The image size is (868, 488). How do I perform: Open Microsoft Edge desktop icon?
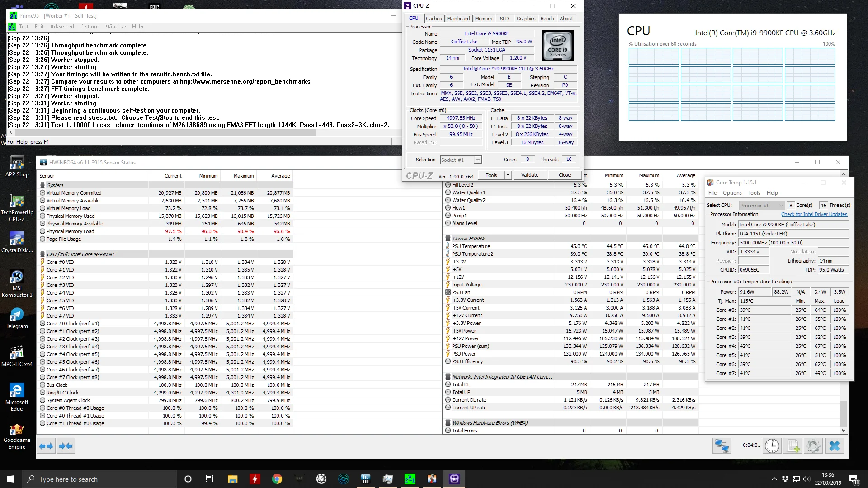17,398
